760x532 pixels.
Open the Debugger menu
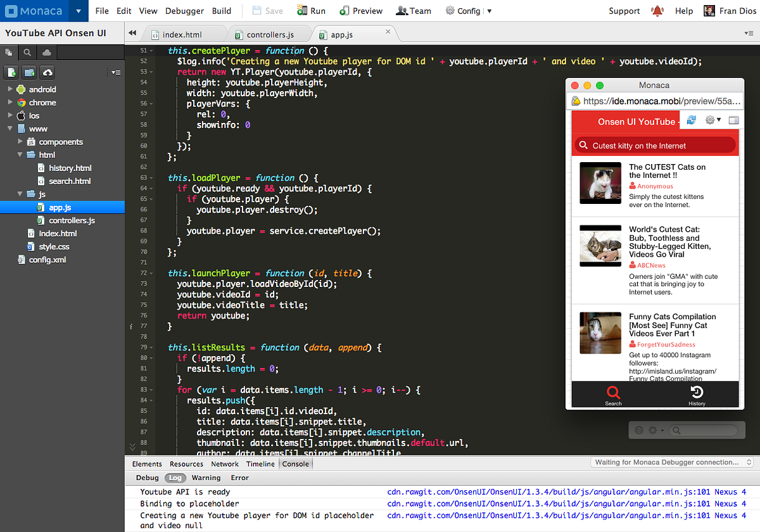click(184, 11)
